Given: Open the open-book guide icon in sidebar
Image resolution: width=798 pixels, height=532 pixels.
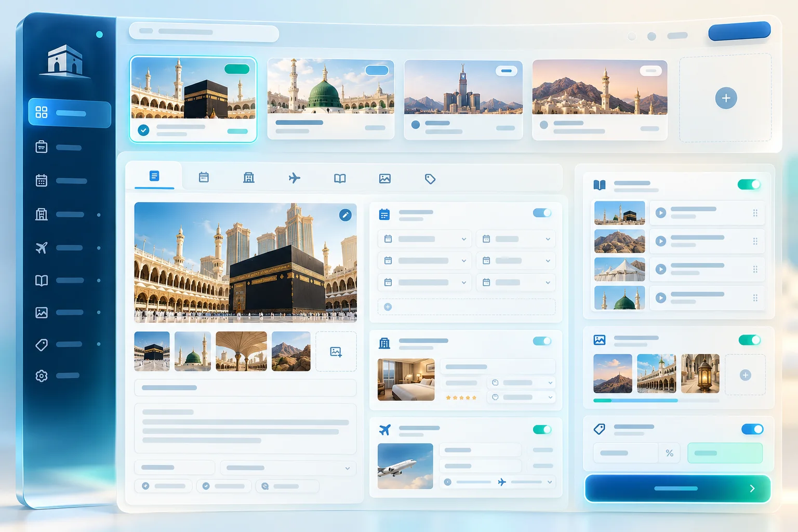Looking at the screenshot, I should 42,281.
